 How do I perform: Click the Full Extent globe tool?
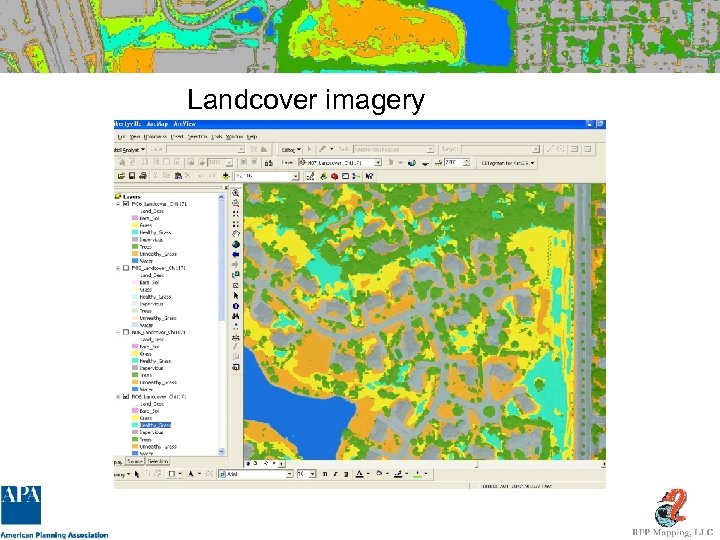click(236, 244)
